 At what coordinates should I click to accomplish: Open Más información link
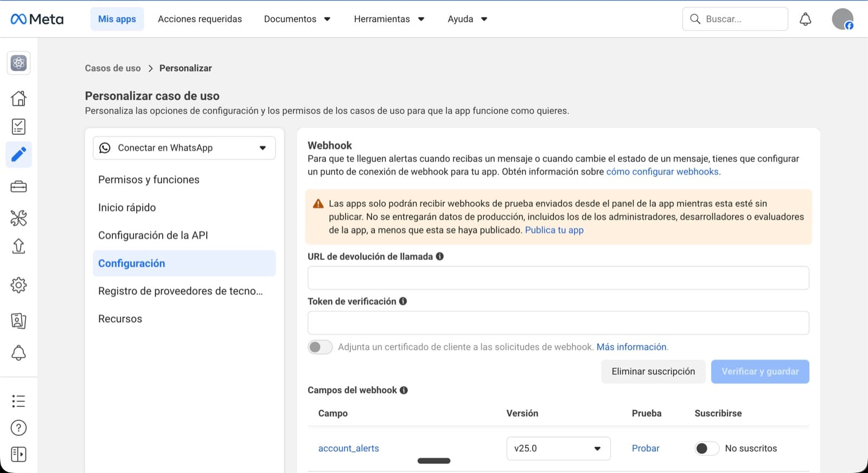(x=631, y=347)
